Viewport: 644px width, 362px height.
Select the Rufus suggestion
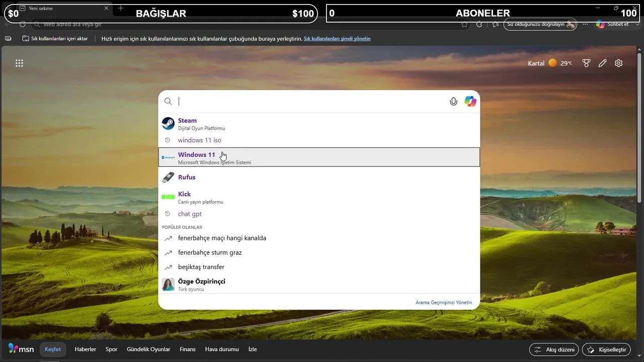[319, 177]
